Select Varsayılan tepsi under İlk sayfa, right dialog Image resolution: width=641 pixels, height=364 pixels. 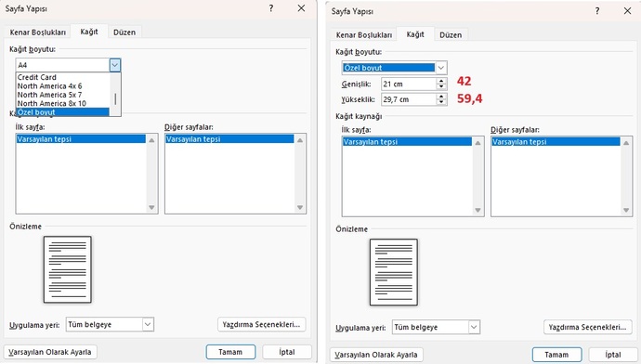point(407,142)
